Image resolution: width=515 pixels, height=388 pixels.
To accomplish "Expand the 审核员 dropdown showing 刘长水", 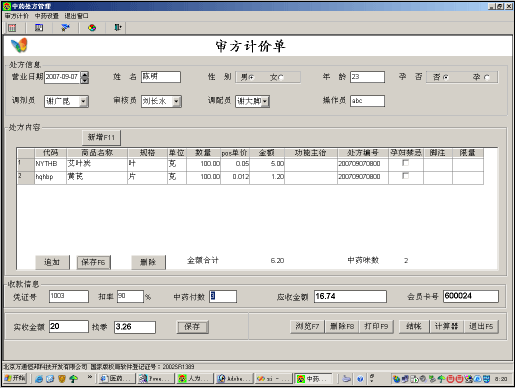I will pos(177,101).
